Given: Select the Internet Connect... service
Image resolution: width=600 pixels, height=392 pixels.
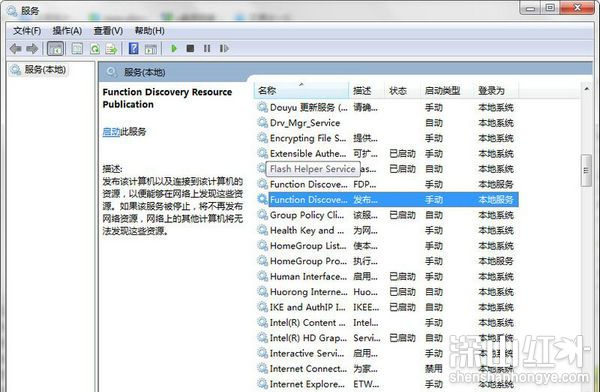Looking at the screenshot, I should click(x=387, y=369).
